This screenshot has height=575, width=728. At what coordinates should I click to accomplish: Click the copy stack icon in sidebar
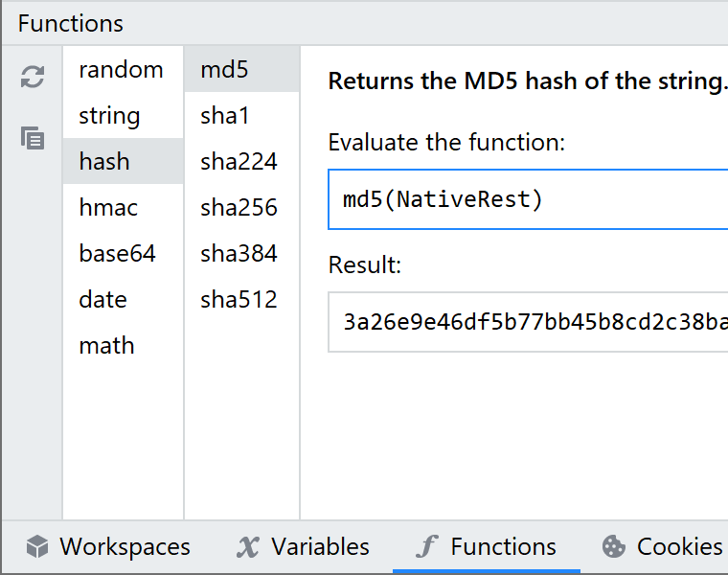[33, 138]
